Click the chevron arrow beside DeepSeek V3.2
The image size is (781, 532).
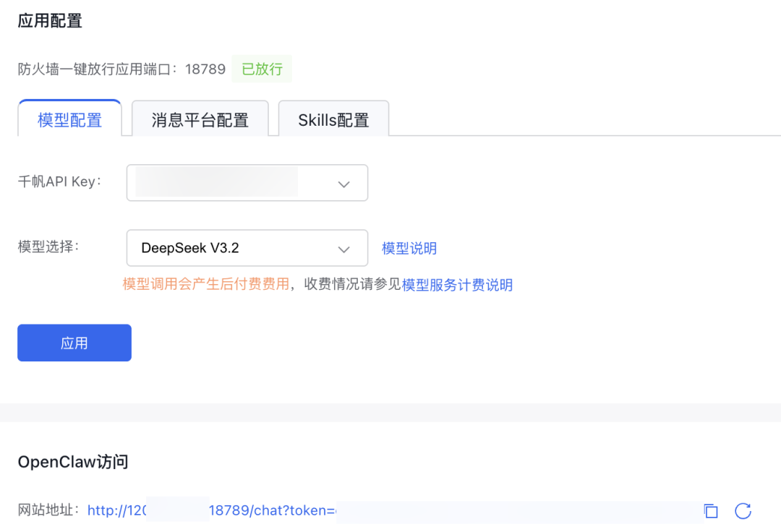(x=344, y=249)
